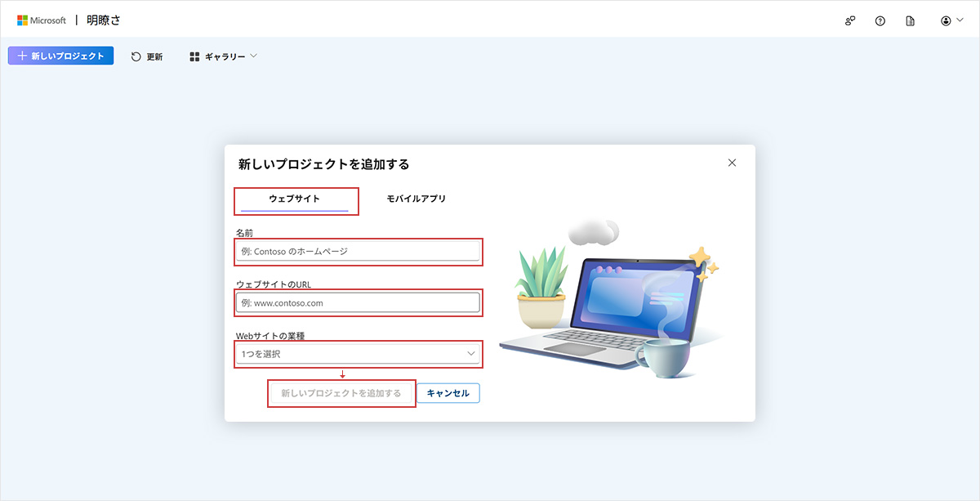This screenshot has height=501, width=980.
Task: Close the new project dialog with the X
Action: [732, 163]
